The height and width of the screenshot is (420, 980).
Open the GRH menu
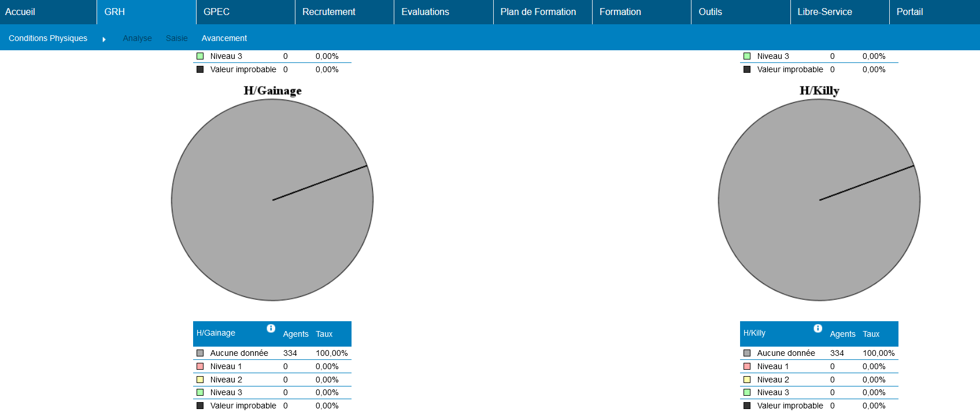pyautogui.click(x=114, y=12)
